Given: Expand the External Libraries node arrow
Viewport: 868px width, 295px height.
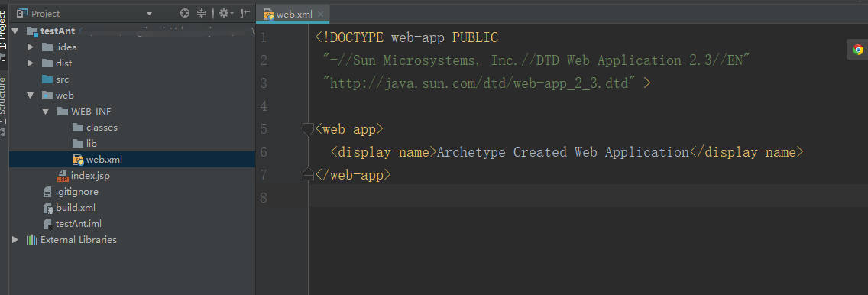Looking at the screenshot, I should pyautogui.click(x=15, y=240).
